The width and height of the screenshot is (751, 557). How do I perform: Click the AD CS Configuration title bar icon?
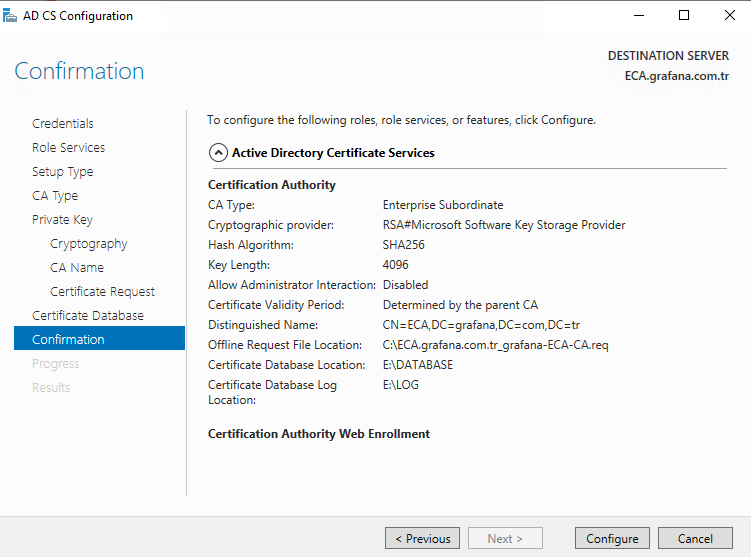tap(10, 15)
